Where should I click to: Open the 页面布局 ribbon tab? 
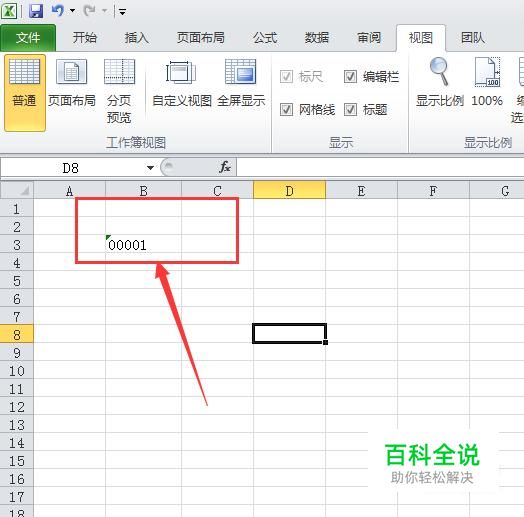(x=201, y=37)
